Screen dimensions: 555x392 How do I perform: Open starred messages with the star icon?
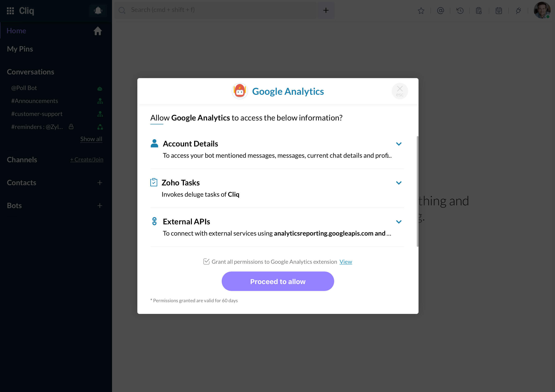click(421, 10)
